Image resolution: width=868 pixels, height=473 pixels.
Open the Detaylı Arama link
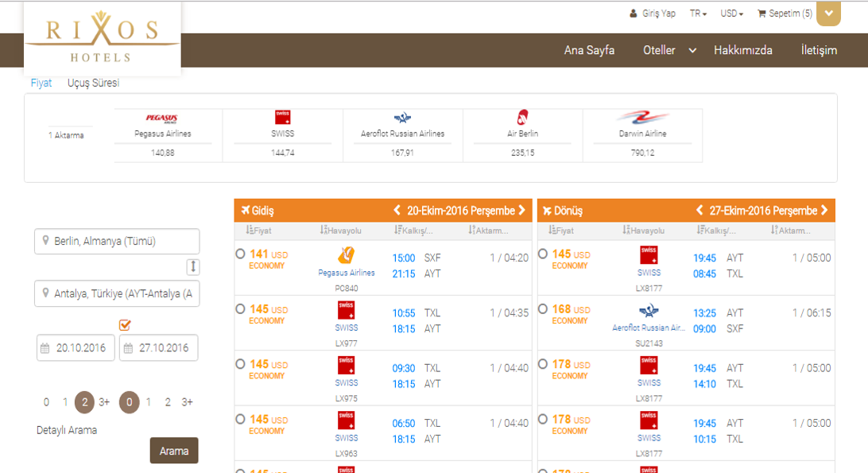point(67,430)
